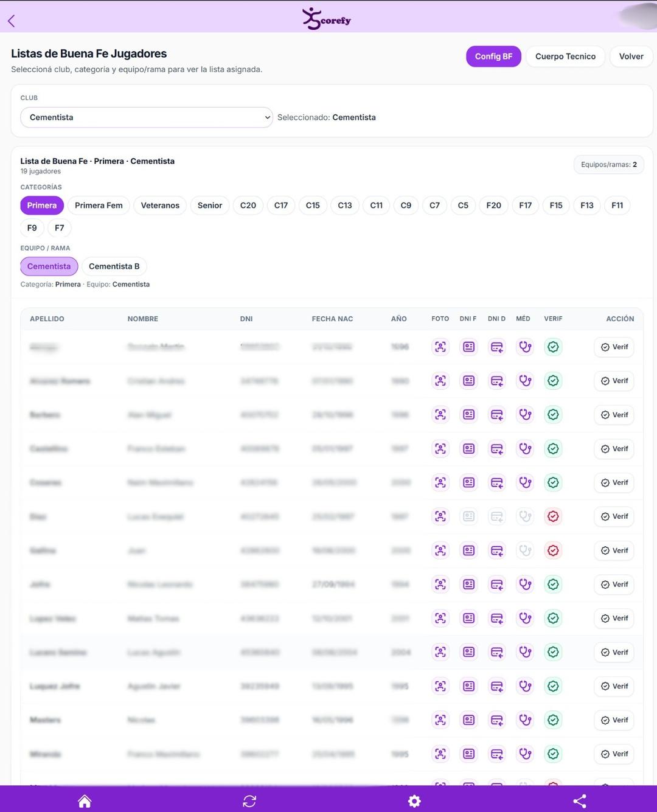
Task: Click the DNI column header
Action: [x=246, y=319]
